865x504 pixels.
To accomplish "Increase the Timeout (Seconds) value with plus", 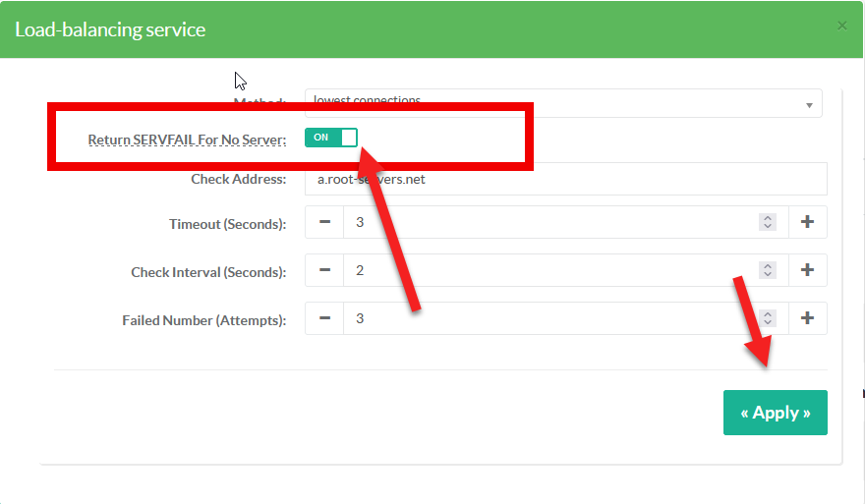I will tap(807, 222).
